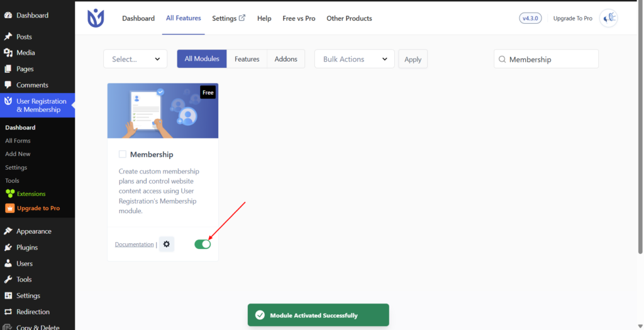Open Add New in the sidebar submenu

click(18, 154)
